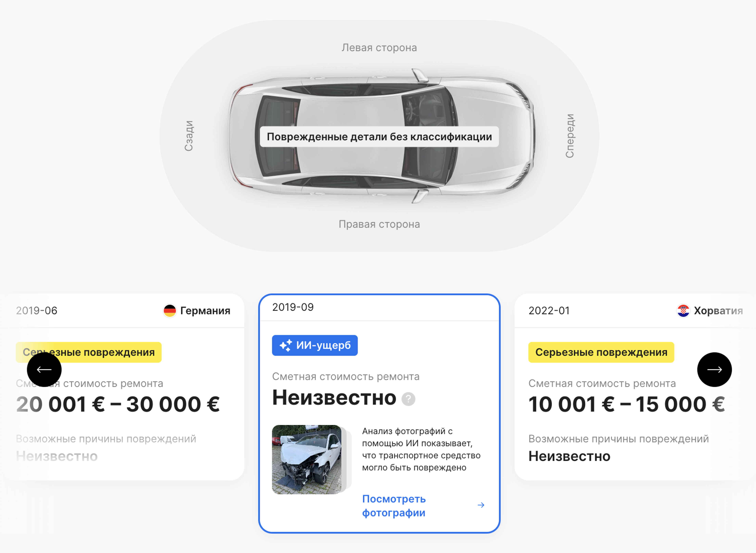Select the 2022-01 Croatia damage card

(635, 387)
